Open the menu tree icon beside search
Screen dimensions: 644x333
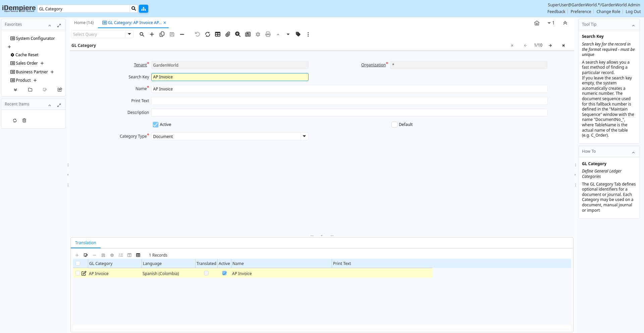[144, 9]
